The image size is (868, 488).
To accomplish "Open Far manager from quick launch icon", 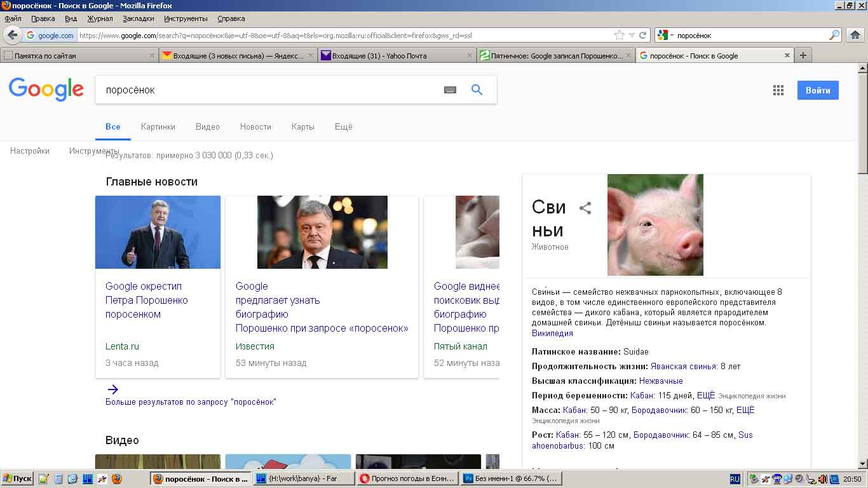I will coord(88,479).
